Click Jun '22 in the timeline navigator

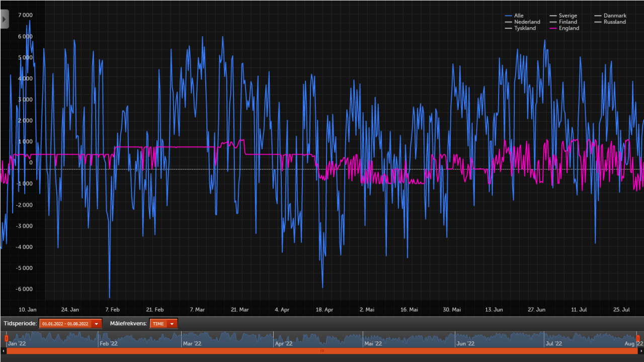465,344
